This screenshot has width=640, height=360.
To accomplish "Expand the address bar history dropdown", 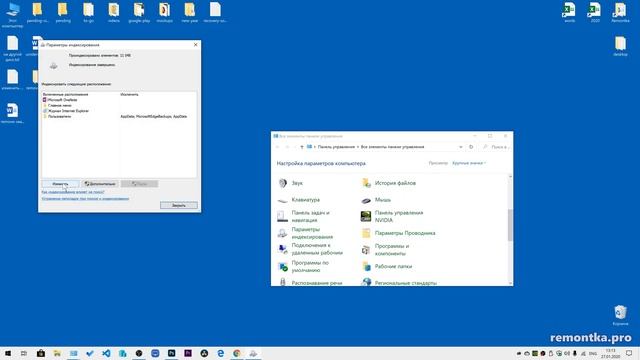I will (x=460, y=147).
